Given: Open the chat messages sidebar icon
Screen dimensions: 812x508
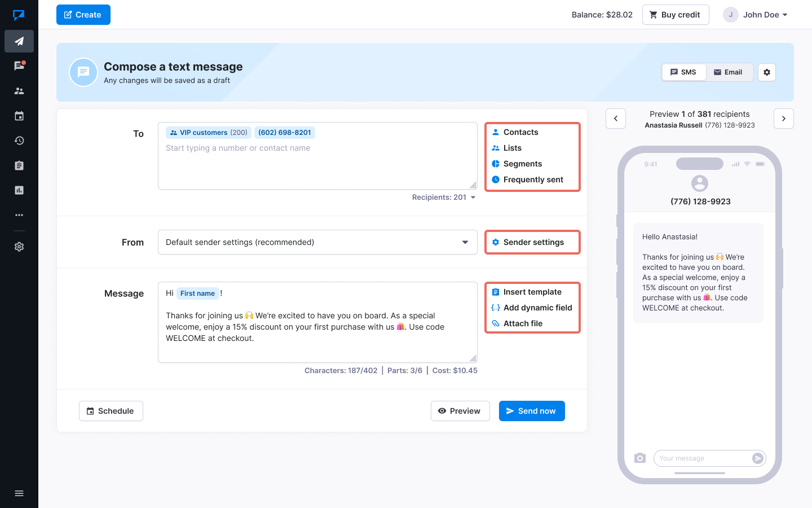Looking at the screenshot, I should [19, 66].
